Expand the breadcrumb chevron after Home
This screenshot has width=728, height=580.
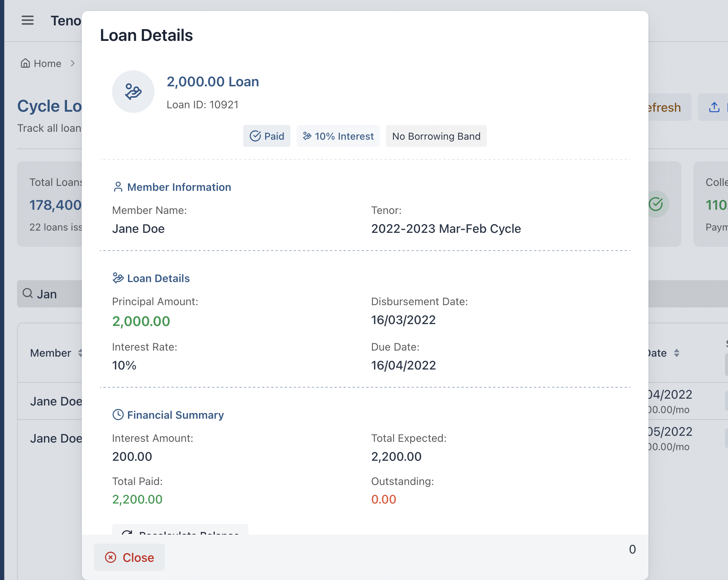click(x=73, y=64)
